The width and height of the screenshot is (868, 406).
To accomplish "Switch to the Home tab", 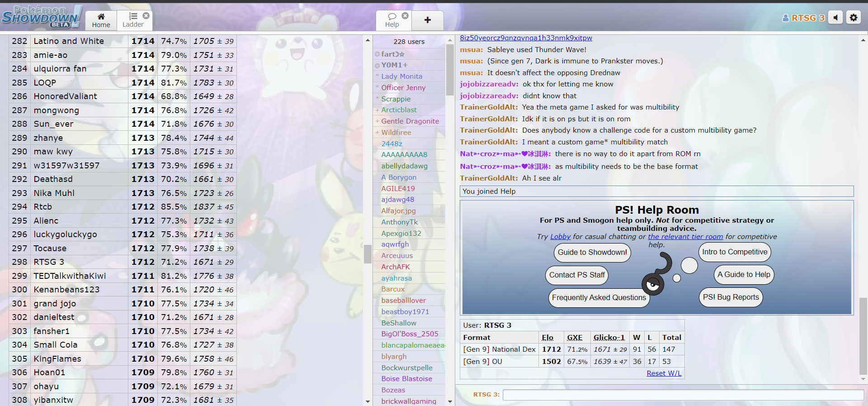I will (x=101, y=20).
